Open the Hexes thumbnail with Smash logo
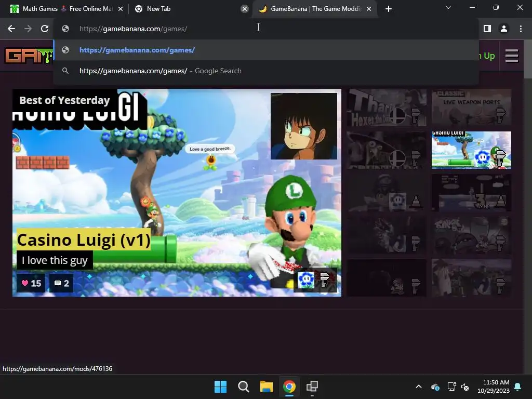 click(x=387, y=107)
